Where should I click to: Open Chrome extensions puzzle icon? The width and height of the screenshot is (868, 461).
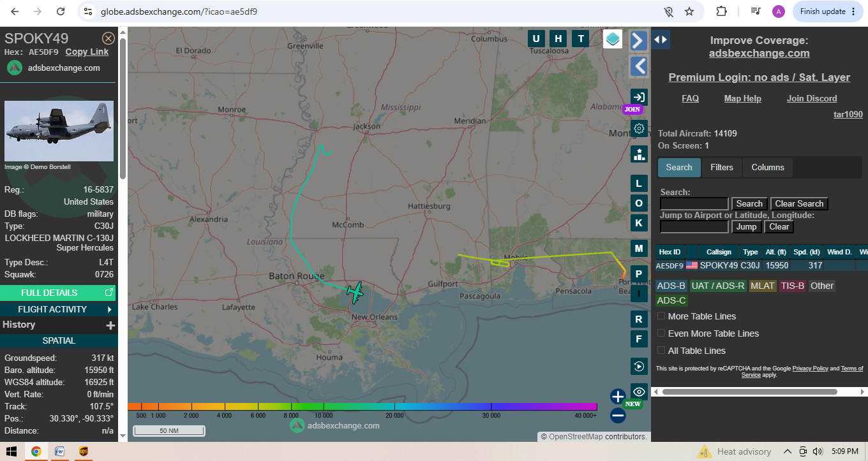point(721,11)
